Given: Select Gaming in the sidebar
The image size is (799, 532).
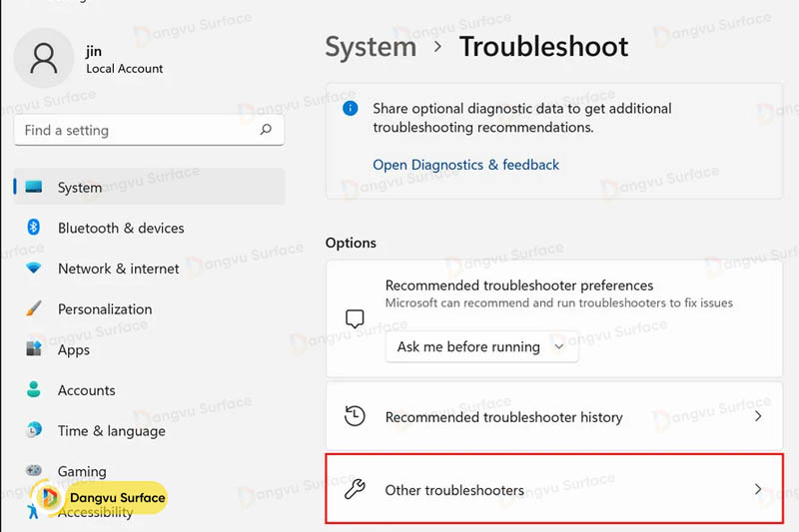Looking at the screenshot, I should 149,471.
